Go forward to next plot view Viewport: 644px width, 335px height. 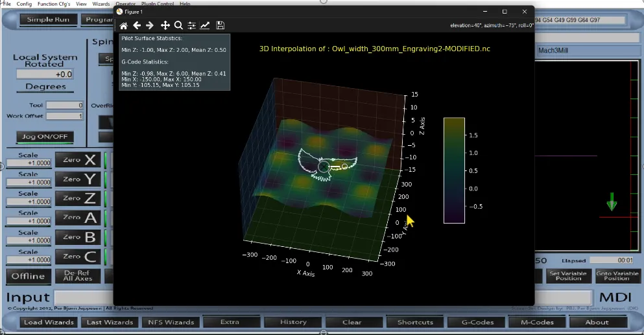coord(150,25)
